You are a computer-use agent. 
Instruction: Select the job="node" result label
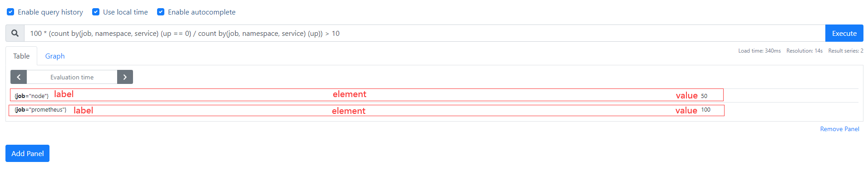tap(31, 96)
